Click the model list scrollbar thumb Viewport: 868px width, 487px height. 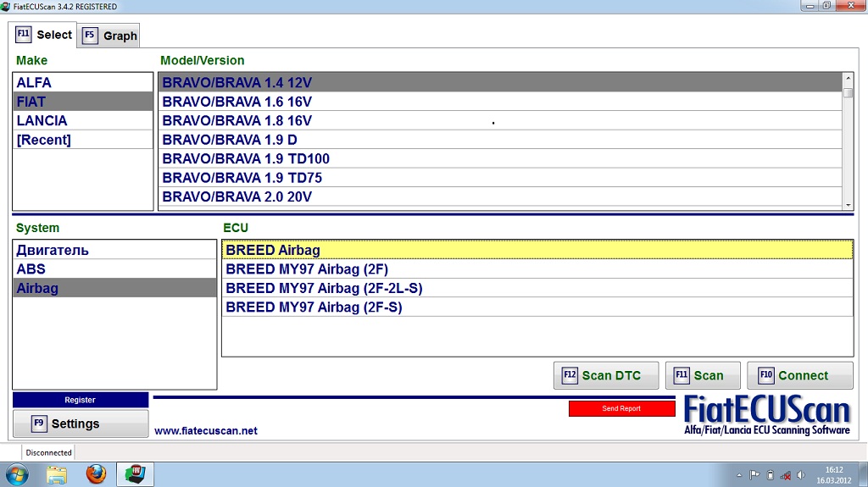[848, 92]
